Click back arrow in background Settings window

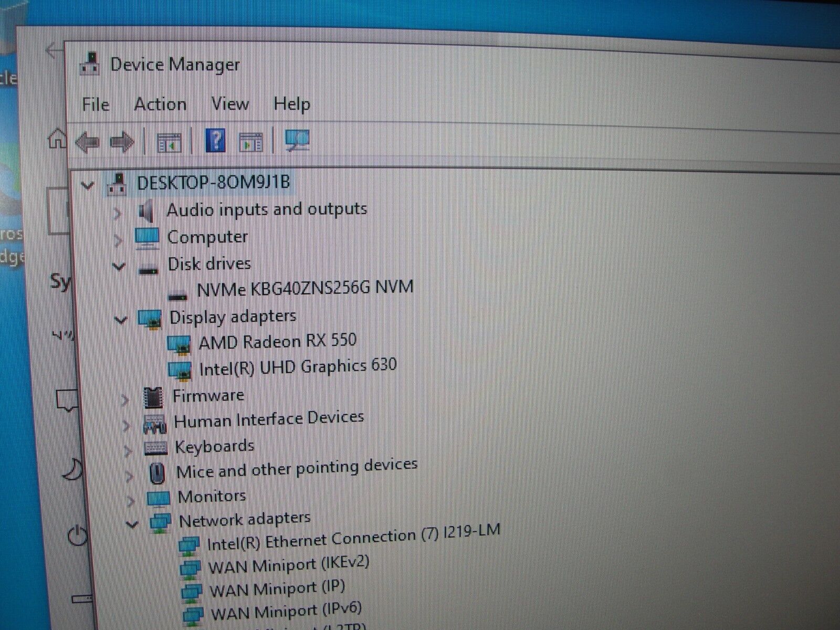pyautogui.click(x=54, y=50)
